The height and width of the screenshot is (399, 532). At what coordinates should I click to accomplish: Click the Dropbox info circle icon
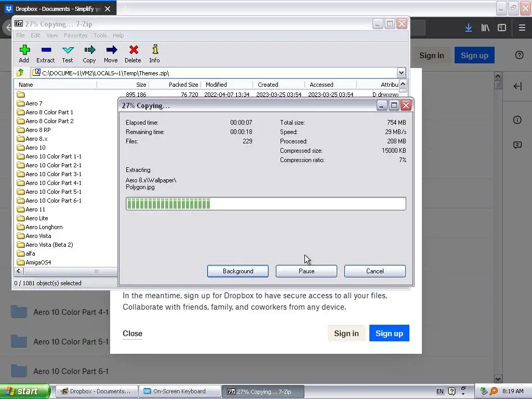(x=517, y=120)
